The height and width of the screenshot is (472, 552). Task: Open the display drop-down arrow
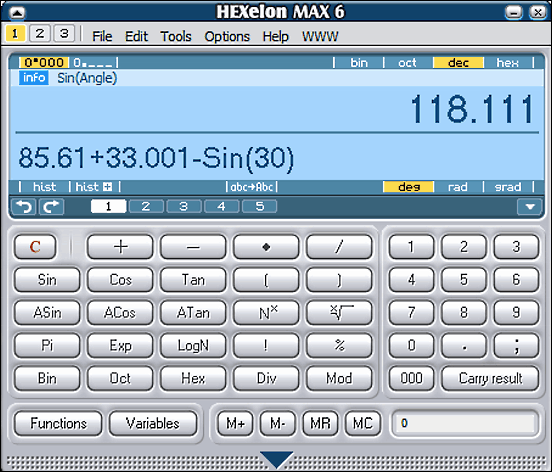pyautogui.click(x=529, y=207)
